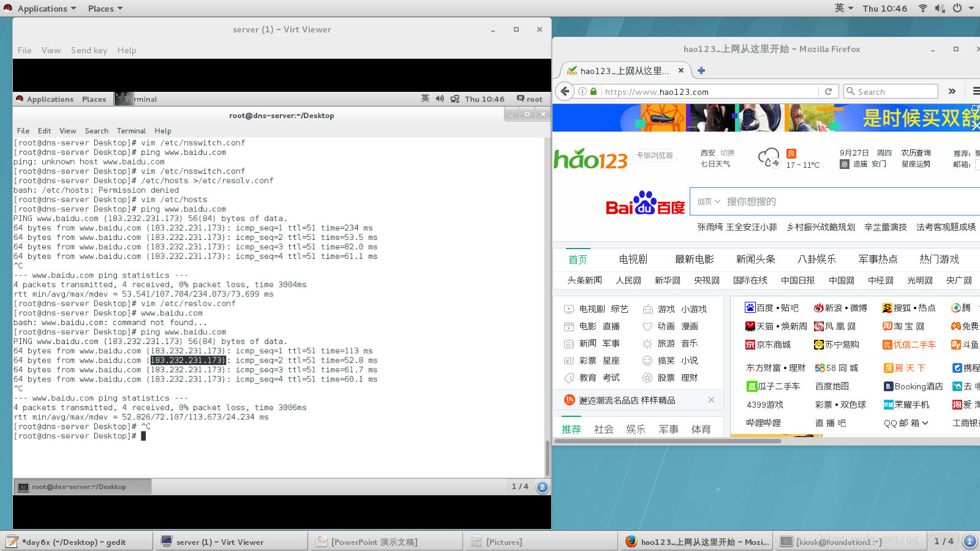980x551 pixels.
Task: Close the hao123 Firefox tab
Action: tap(681, 70)
